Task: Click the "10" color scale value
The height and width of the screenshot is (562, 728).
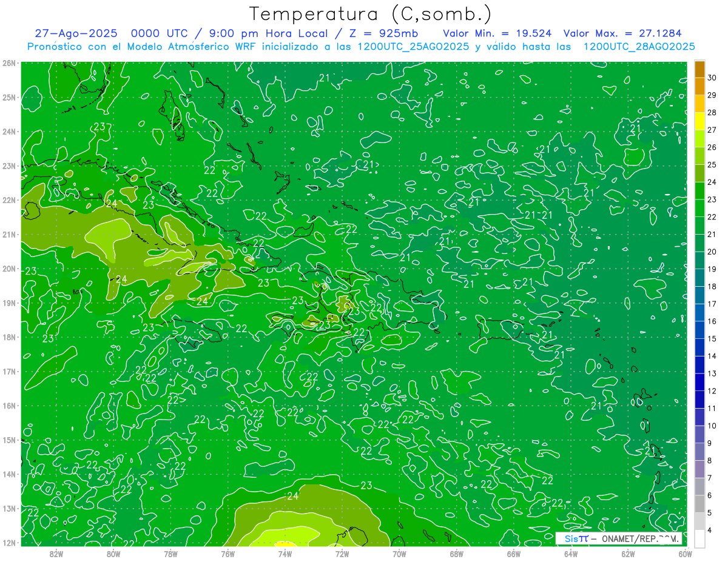Action: (x=712, y=426)
